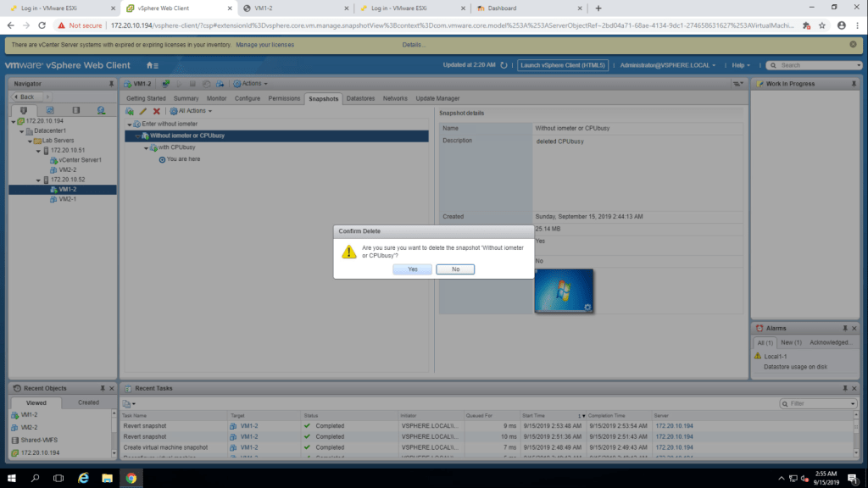The width and height of the screenshot is (868, 488).
Task: Switch to the Datastores tab
Action: pos(360,98)
